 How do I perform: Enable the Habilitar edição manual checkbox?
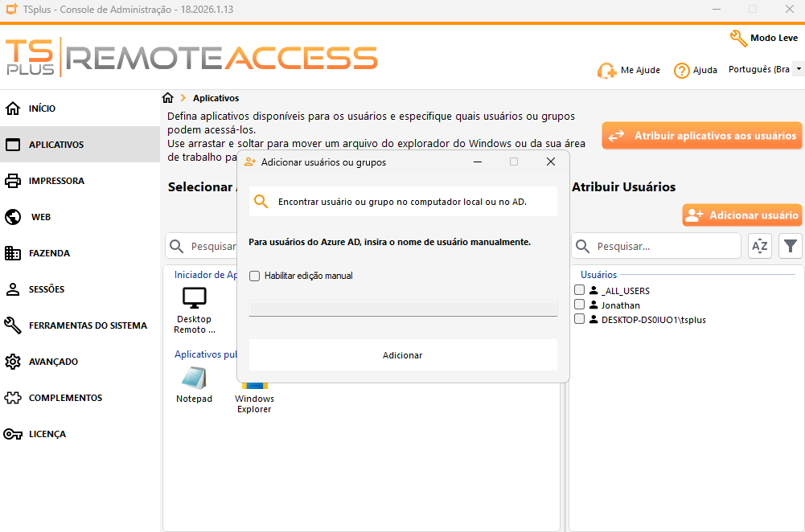pyautogui.click(x=255, y=276)
